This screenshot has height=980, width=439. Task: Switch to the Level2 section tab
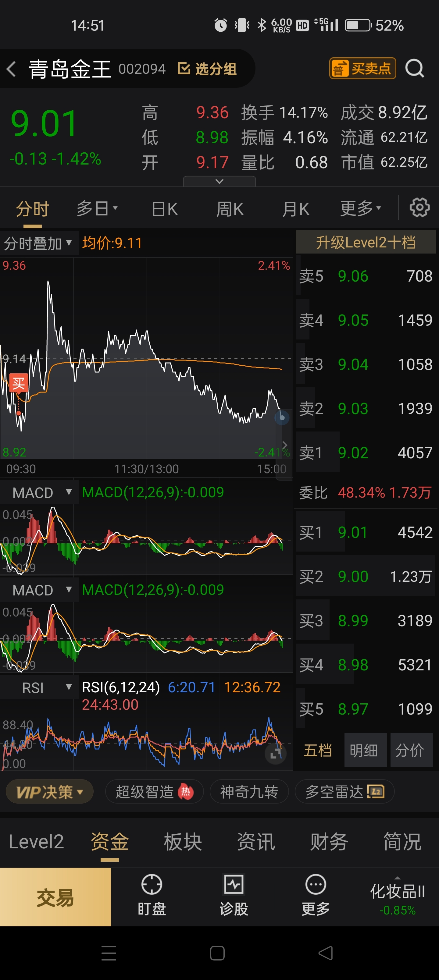click(36, 842)
